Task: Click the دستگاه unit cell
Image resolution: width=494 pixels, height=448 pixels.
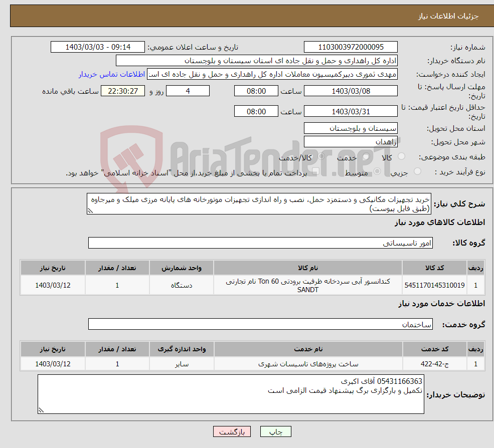Action: [x=182, y=285]
